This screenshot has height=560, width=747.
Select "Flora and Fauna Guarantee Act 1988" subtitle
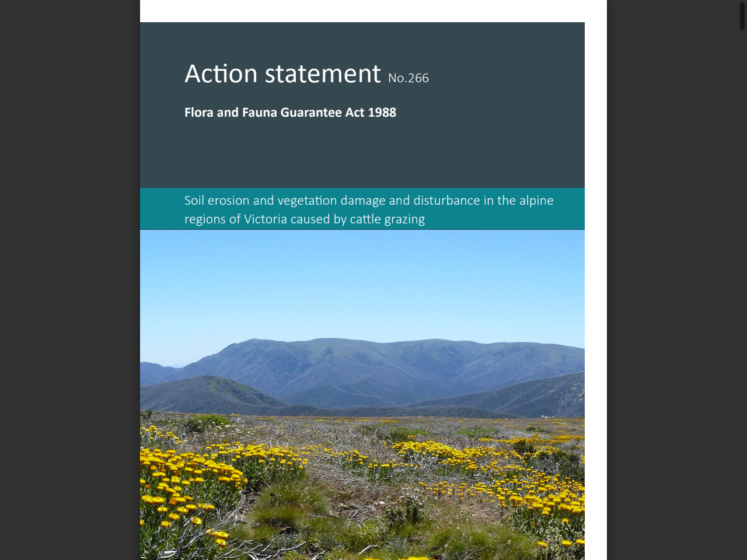(x=290, y=112)
